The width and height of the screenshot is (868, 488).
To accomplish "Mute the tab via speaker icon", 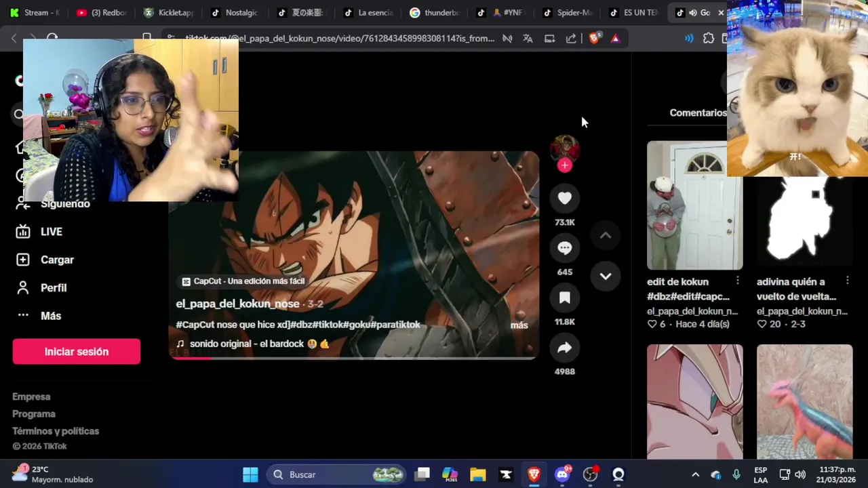I will (x=693, y=13).
